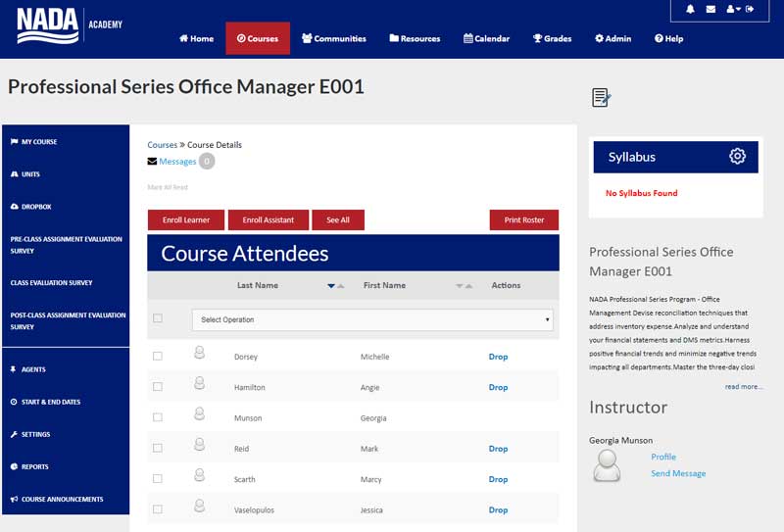Open the user account menu icon
Image resolution: width=784 pixels, height=532 pixels.
click(733, 9)
